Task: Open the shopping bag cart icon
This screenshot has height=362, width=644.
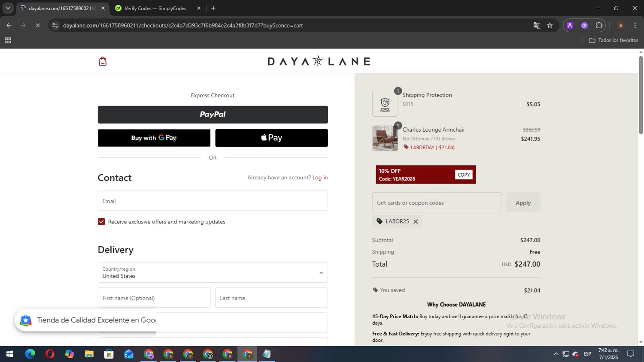Action: point(103,61)
